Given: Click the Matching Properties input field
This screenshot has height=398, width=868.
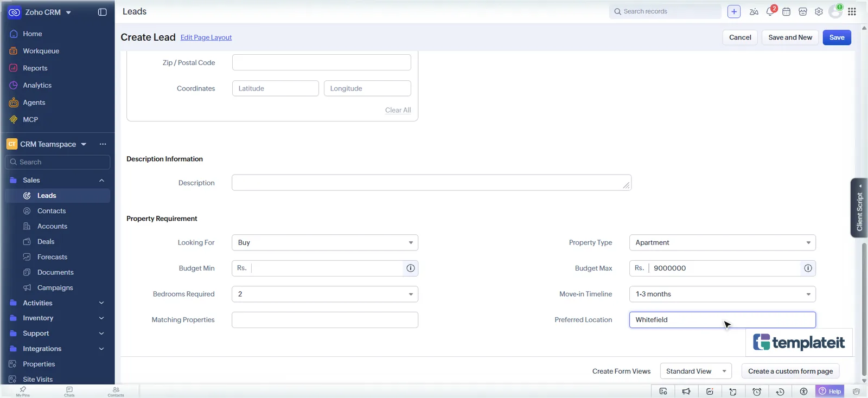Looking at the screenshot, I should (x=325, y=320).
